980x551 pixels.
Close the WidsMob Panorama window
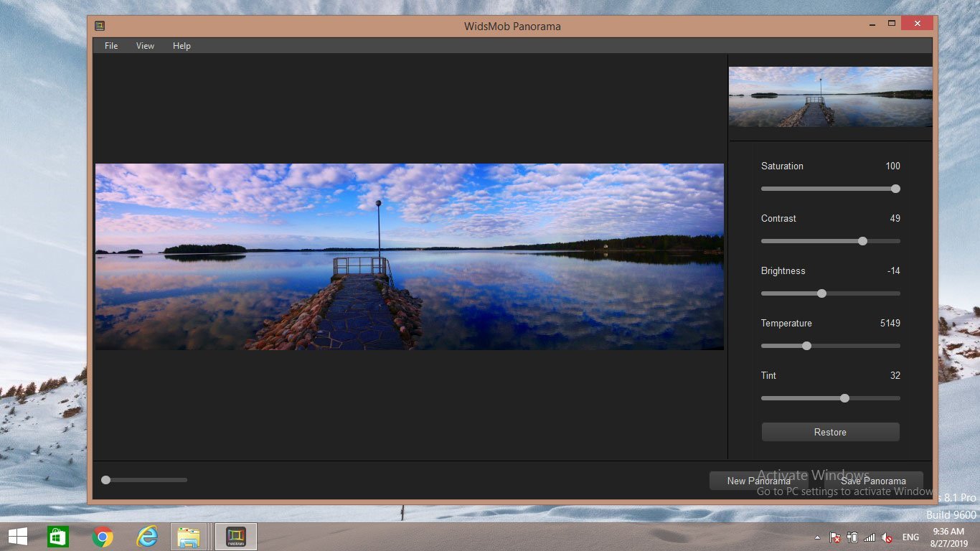pyautogui.click(x=918, y=24)
